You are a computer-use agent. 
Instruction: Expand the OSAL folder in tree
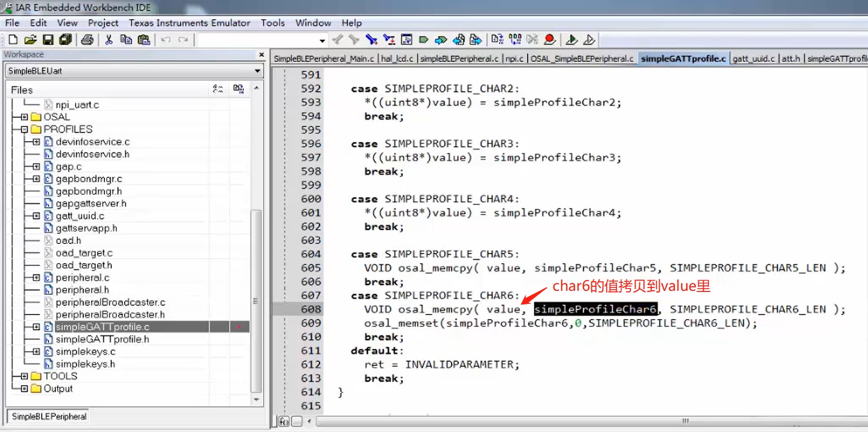pos(24,117)
